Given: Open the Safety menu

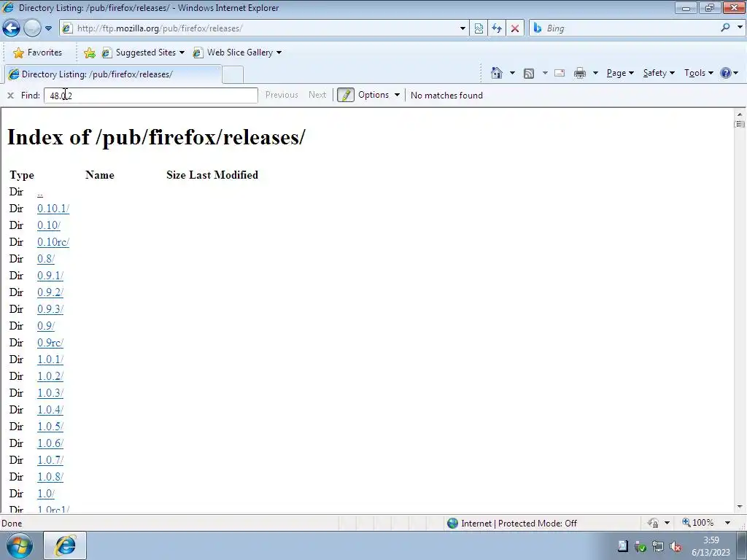Looking at the screenshot, I should coord(659,73).
